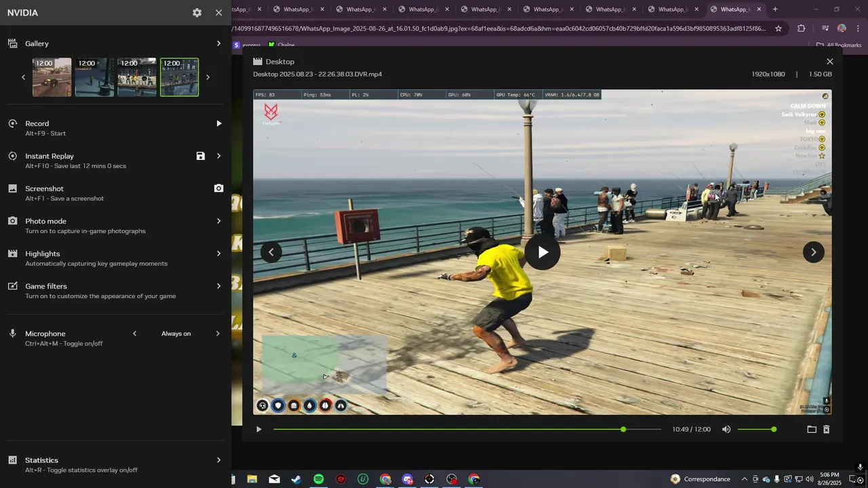Open the video file location folder
868x488 pixels.
(811, 429)
